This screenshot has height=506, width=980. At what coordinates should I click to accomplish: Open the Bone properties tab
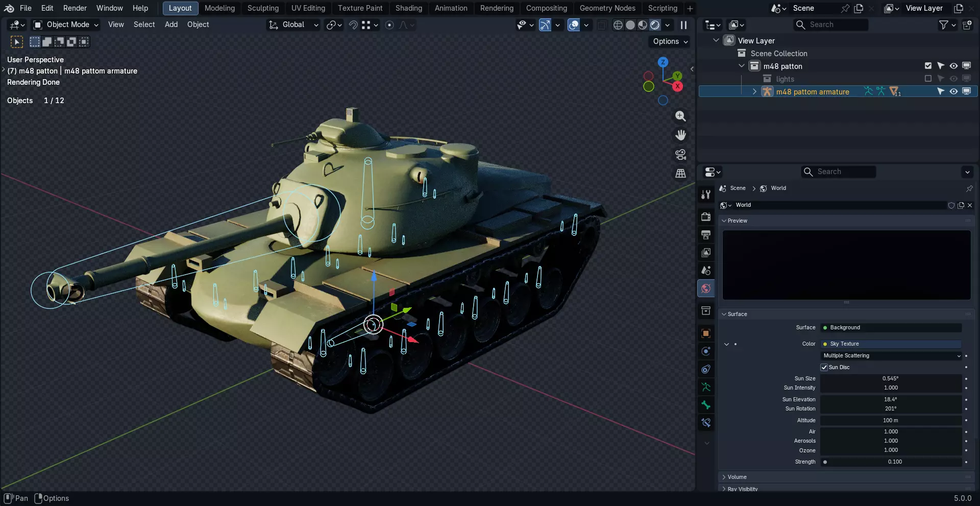click(706, 405)
